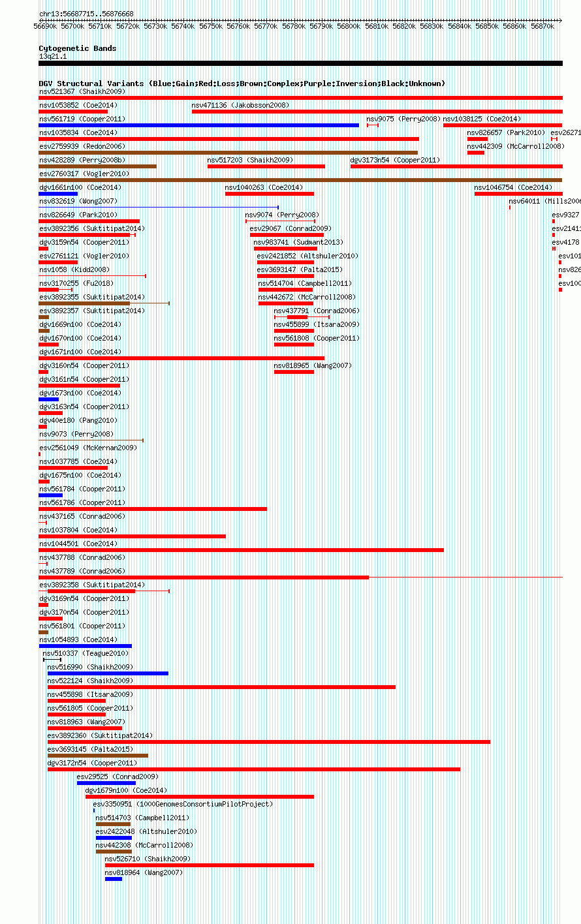
Task: Select the nsv9073 (Perry2008) label
Action: (76, 434)
